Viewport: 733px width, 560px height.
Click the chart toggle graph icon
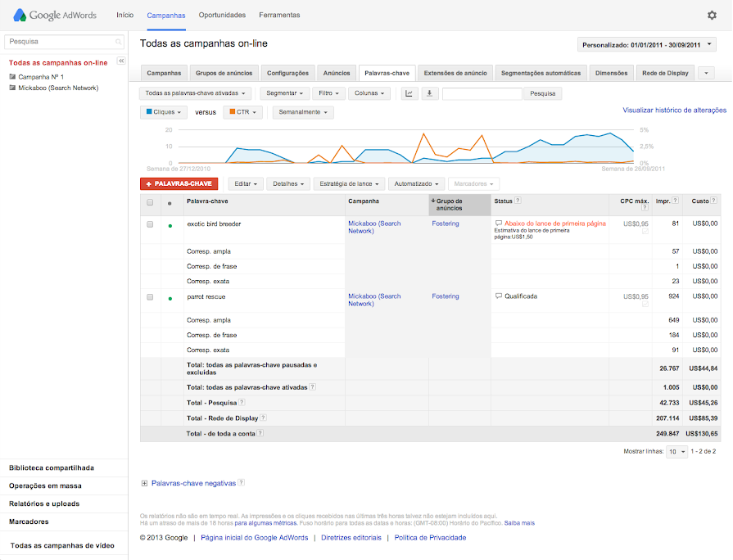409,93
